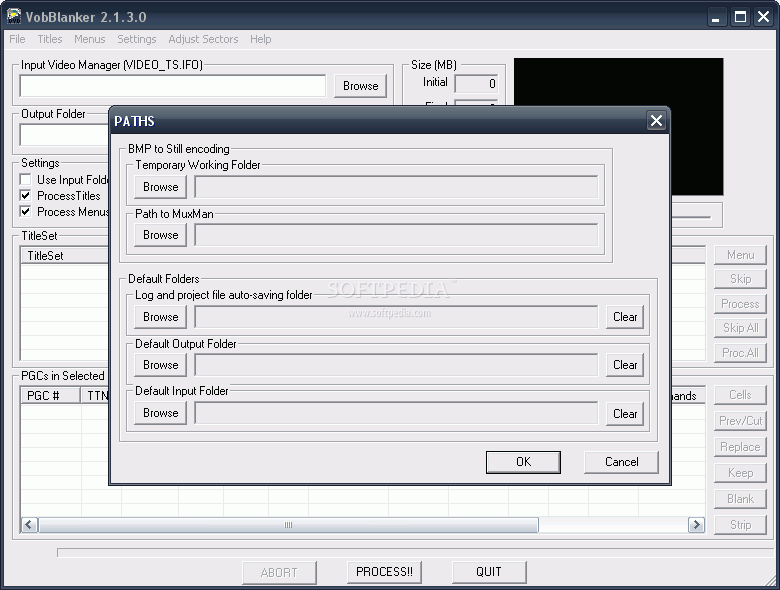780x590 pixels.
Task: Click the Strip button
Action: tap(740, 524)
